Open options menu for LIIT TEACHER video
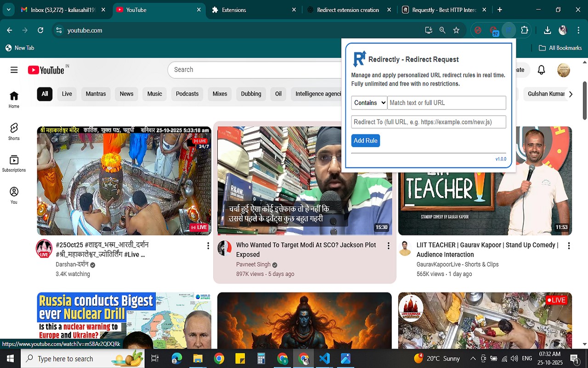 (569, 246)
